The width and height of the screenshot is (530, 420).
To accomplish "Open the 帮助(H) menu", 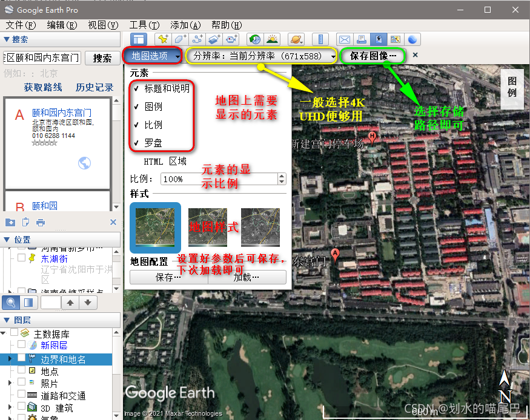I will point(227,25).
